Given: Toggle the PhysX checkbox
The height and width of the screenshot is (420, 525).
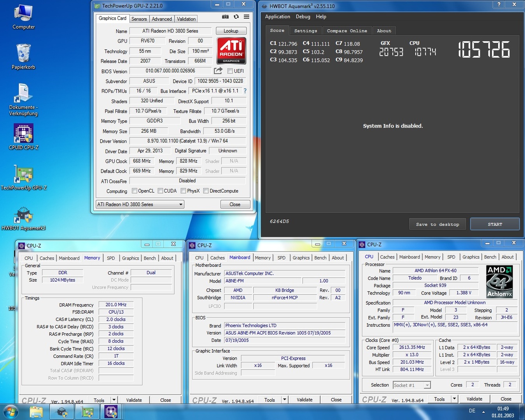Looking at the screenshot, I should [x=183, y=191].
